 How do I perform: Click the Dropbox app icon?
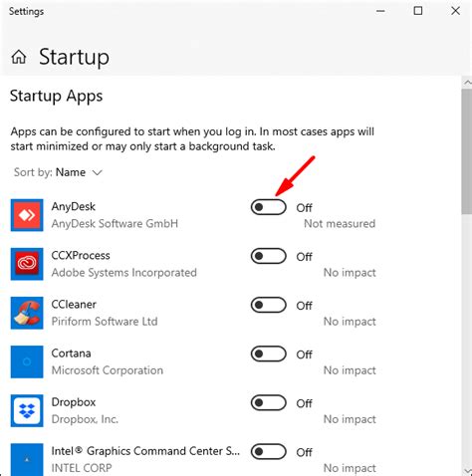(27, 410)
